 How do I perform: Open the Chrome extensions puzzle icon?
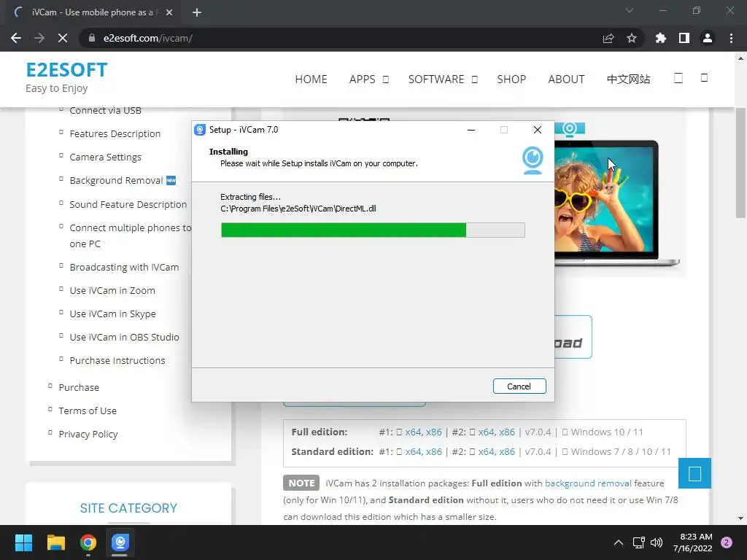[x=661, y=38]
